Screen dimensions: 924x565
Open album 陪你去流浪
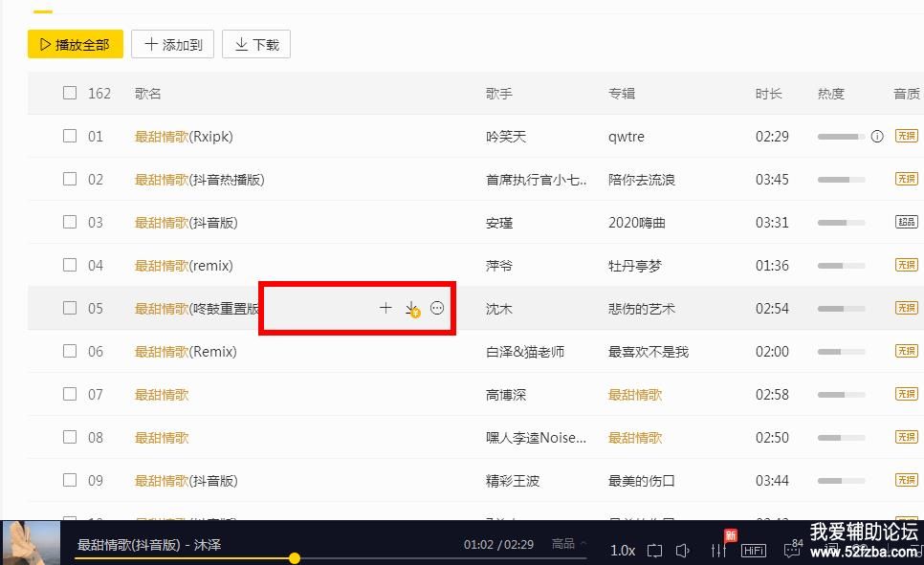642,180
